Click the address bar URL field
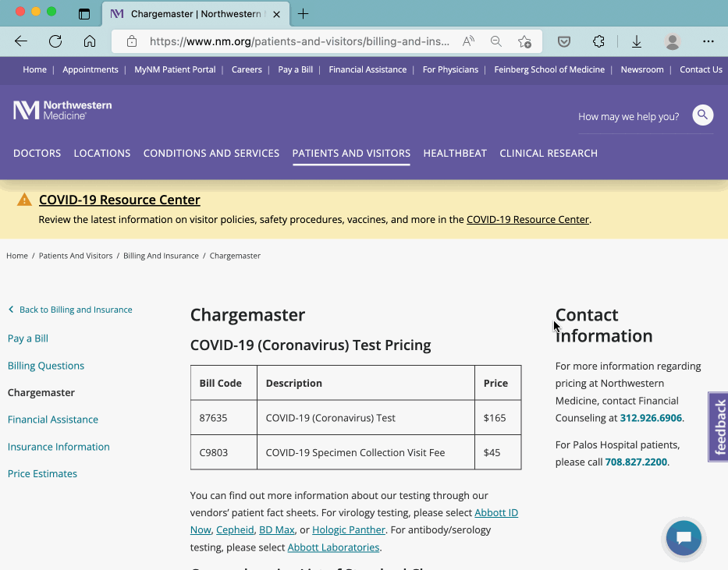This screenshot has height=570, width=728. [x=300, y=41]
